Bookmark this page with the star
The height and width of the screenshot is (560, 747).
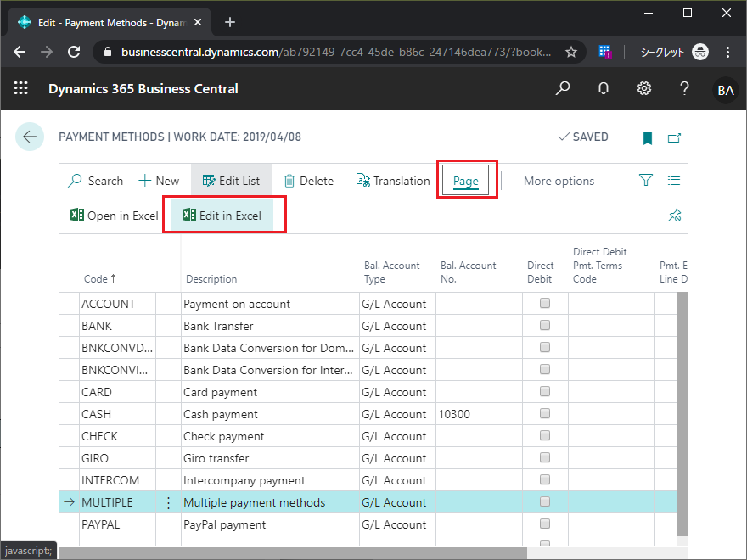pyautogui.click(x=571, y=52)
